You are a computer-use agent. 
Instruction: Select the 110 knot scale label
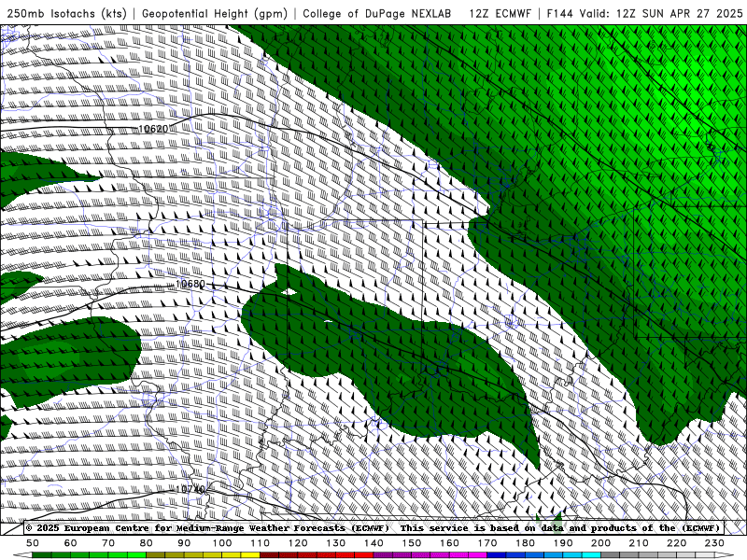[x=261, y=543]
